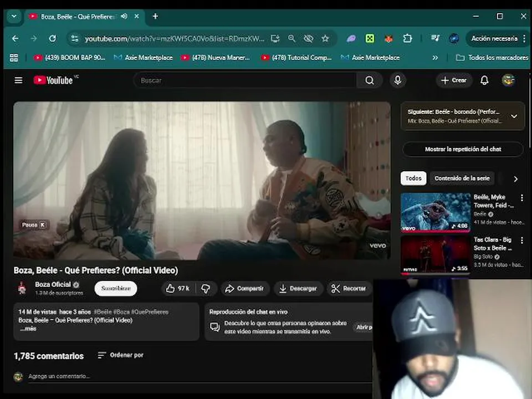
Task: Open Boza Oficial channel name link
Action: 53,284
